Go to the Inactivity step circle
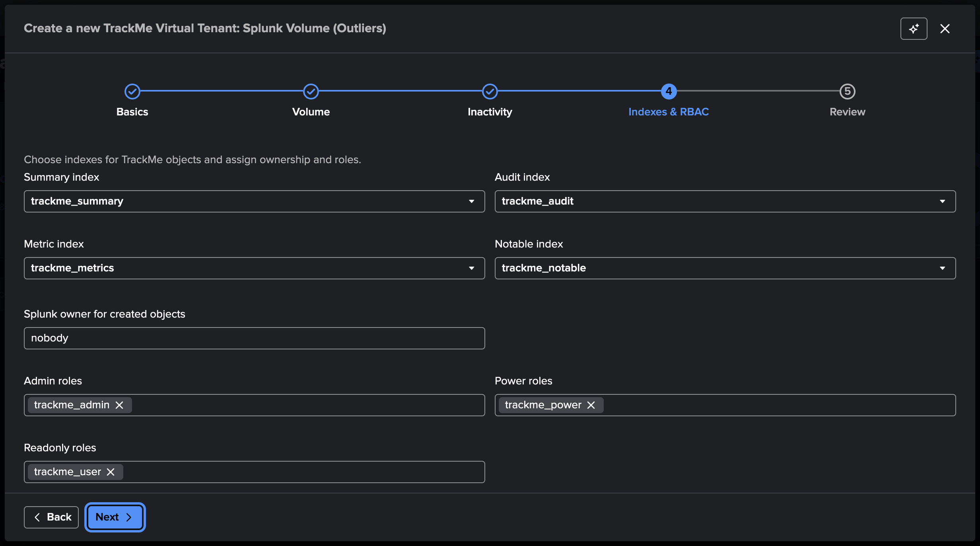Image resolution: width=980 pixels, height=546 pixels. (x=490, y=92)
